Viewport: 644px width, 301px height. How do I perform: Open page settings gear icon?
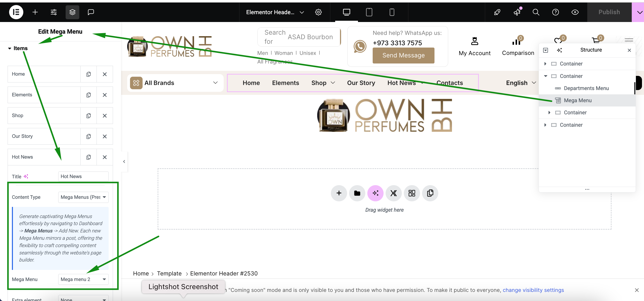[318, 12]
